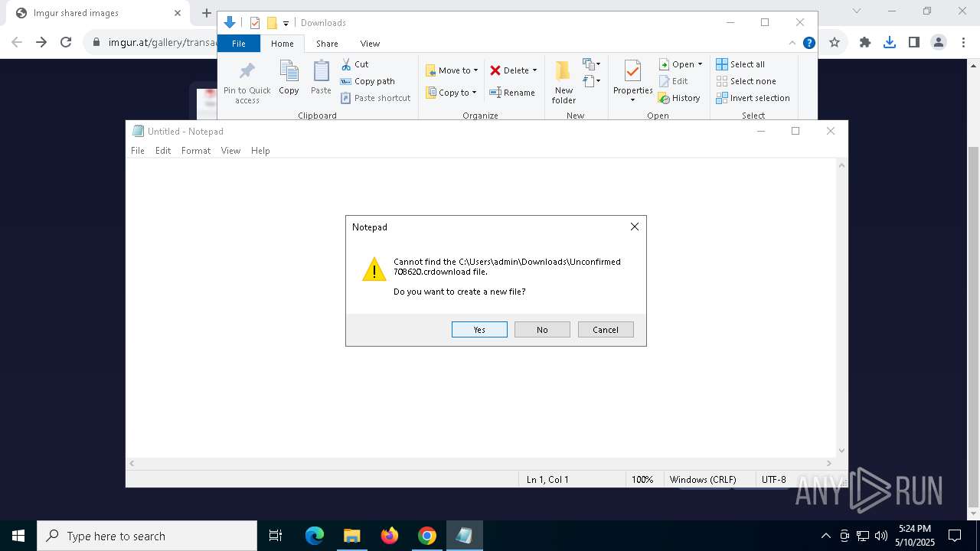The height and width of the screenshot is (551, 980).
Task: Click Paste shortcut in Clipboard group
Action: (x=375, y=98)
